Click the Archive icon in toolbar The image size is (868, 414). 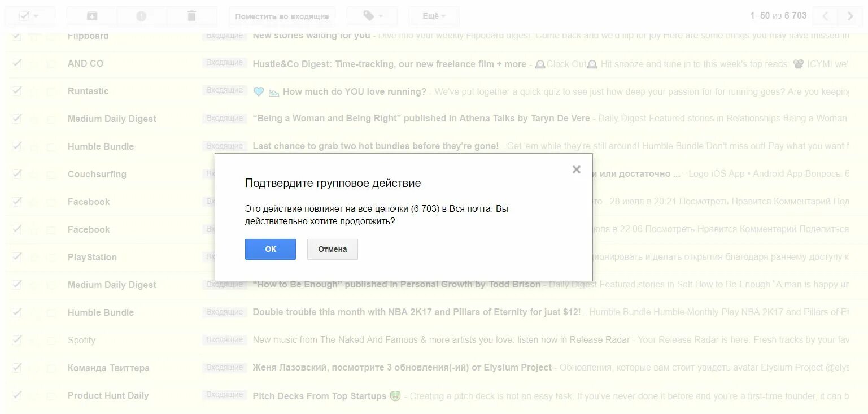click(91, 16)
